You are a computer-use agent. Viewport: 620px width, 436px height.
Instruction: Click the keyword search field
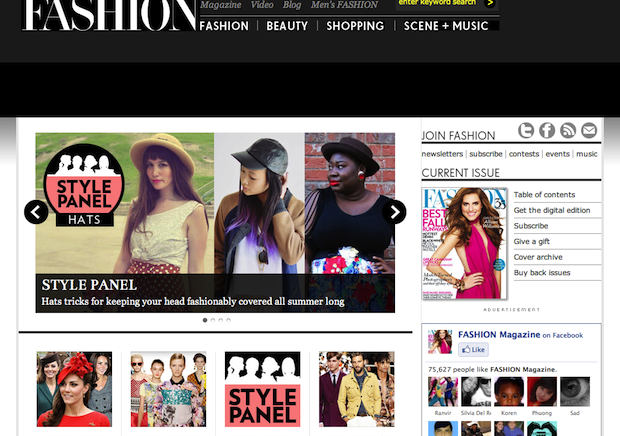(439, 3)
